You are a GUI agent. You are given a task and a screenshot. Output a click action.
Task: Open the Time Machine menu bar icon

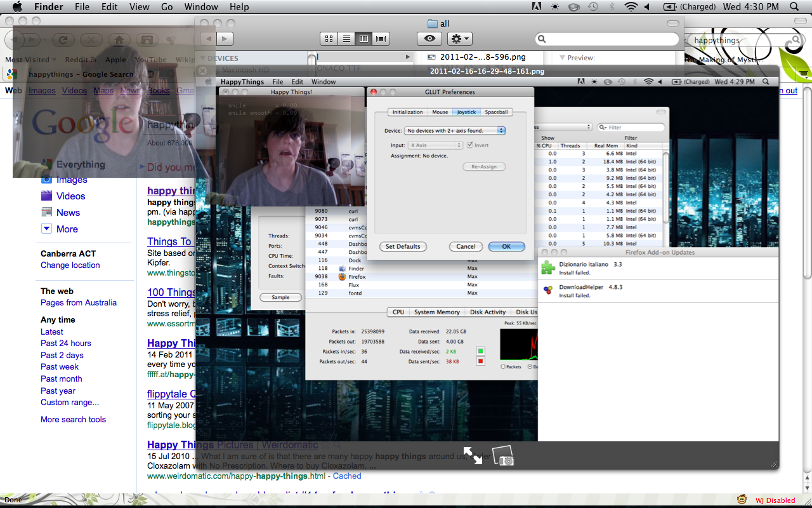(x=593, y=7)
